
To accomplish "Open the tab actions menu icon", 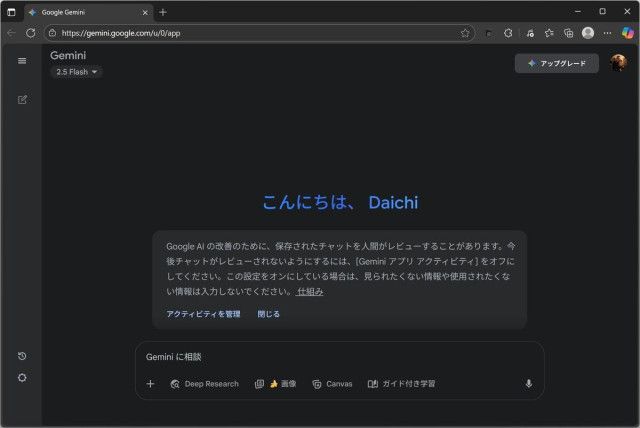I will [x=11, y=12].
